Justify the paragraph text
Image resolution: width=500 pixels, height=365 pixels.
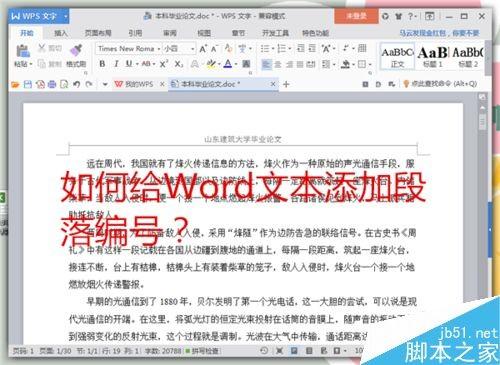pos(300,64)
